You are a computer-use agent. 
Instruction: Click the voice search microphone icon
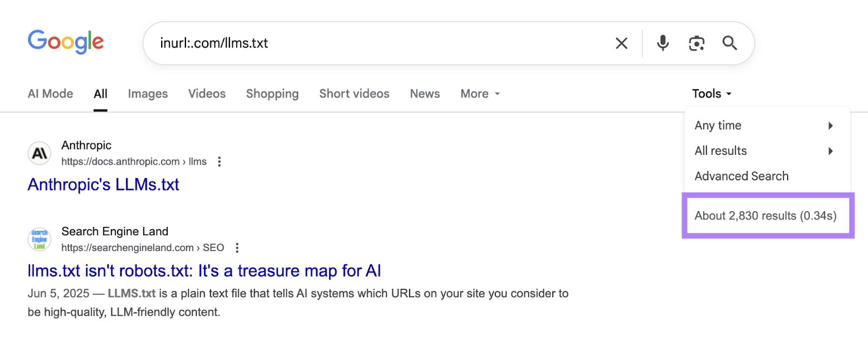click(662, 43)
